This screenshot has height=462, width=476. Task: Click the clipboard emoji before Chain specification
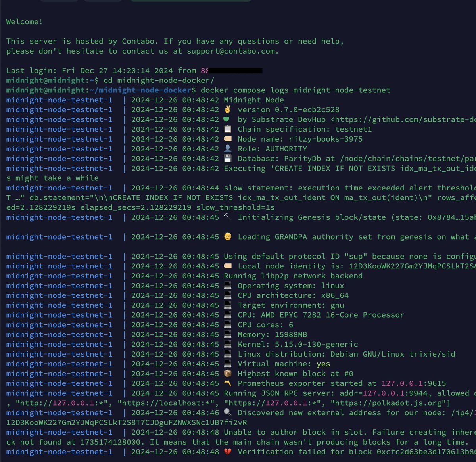click(x=227, y=129)
